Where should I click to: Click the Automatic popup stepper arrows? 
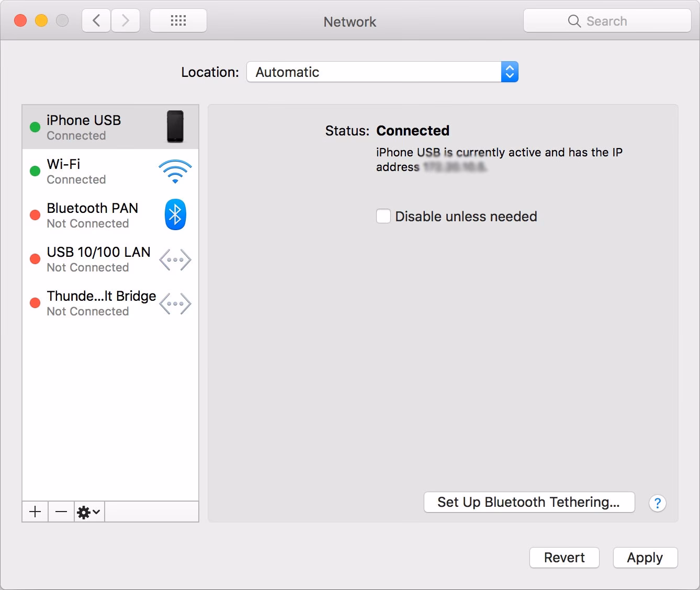point(508,72)
